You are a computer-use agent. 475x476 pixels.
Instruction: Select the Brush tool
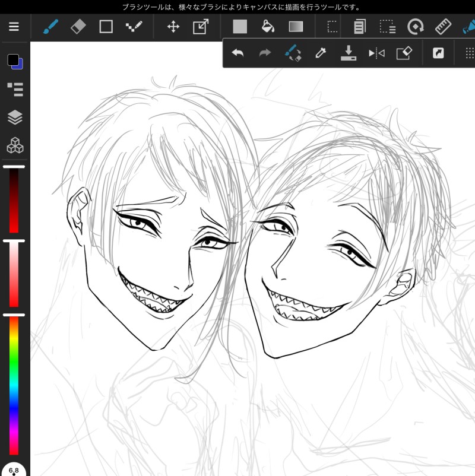click(51, 27)
